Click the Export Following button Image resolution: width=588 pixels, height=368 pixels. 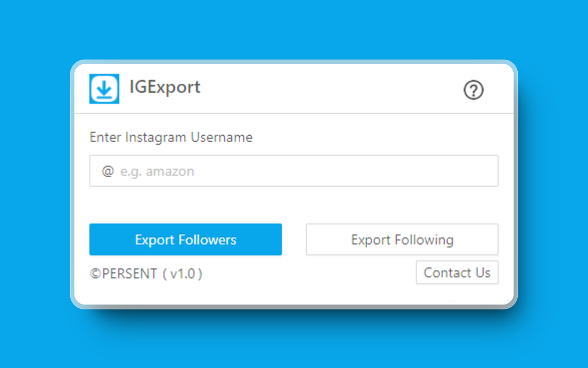point(402,239)
